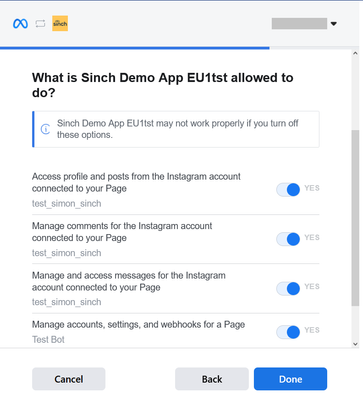Click the Manage comments permission description text
The height and width of the screenshot is (400, 363).
click(122, 232)
